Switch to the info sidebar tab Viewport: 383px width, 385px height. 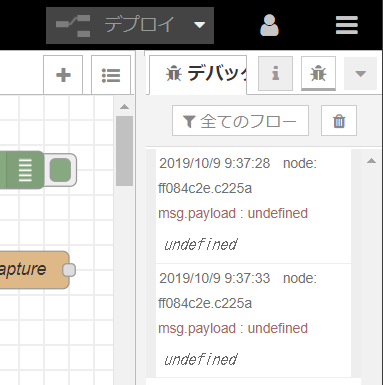pyautogui.click(x=275, y=73)
